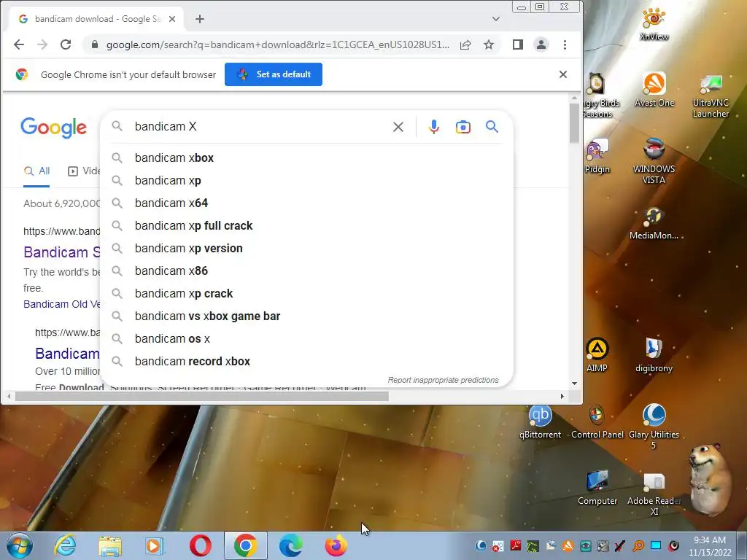Viewport: 747px width, 560px height.
Task: Open Computer desktop icon
Action: coord(597,488)
